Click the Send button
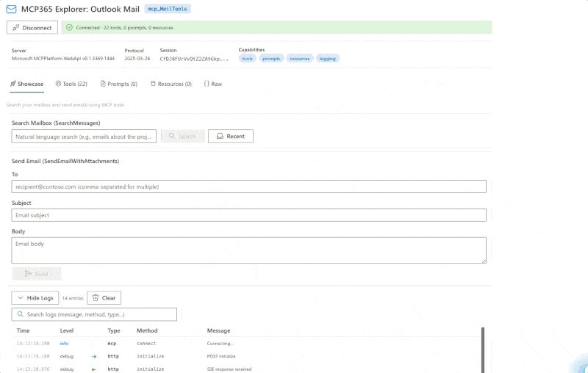588x373 pixels. tap(37, 274)
